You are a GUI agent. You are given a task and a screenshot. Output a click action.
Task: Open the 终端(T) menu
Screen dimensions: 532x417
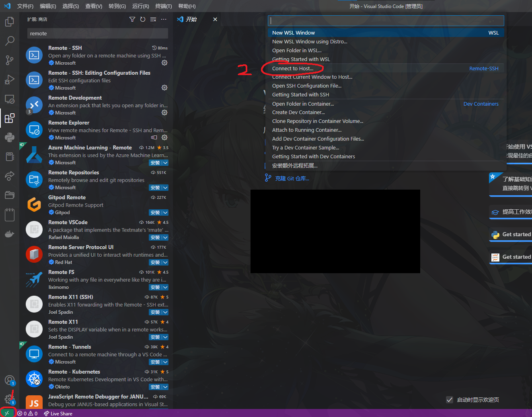pos(164,6)
